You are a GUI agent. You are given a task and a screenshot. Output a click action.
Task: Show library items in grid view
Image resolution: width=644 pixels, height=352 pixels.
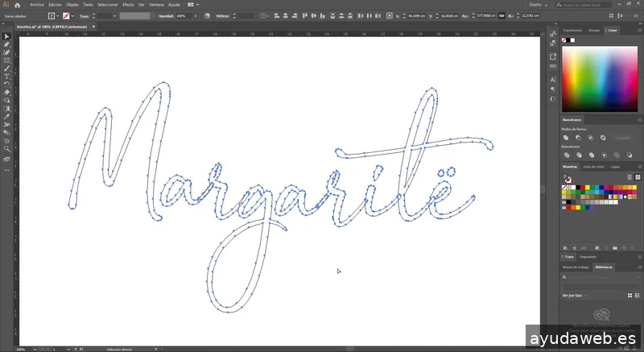630,296
